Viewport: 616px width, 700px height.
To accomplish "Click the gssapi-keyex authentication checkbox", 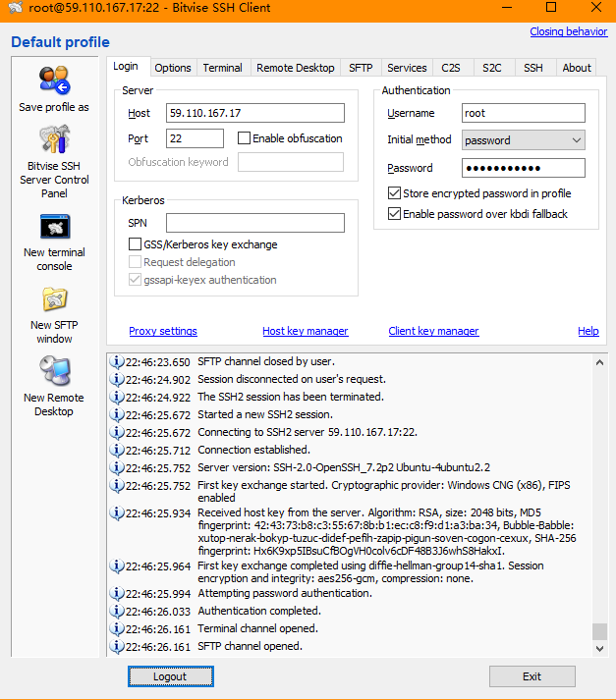I will 135,280.
